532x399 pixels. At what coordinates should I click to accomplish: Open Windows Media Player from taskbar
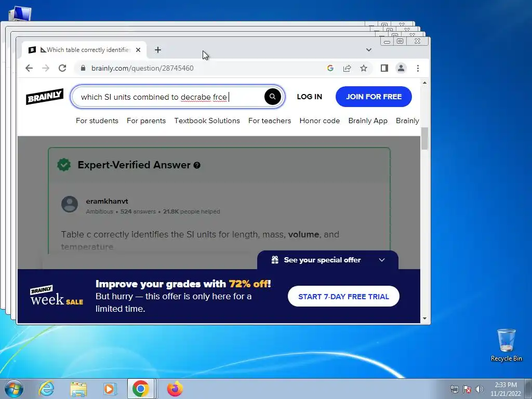click(x=110, y=389)
